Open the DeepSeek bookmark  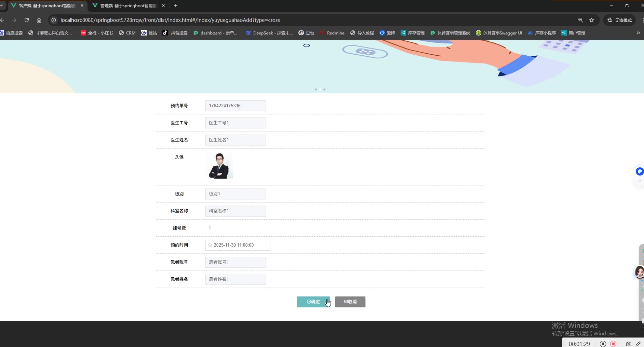coord(269,33)
